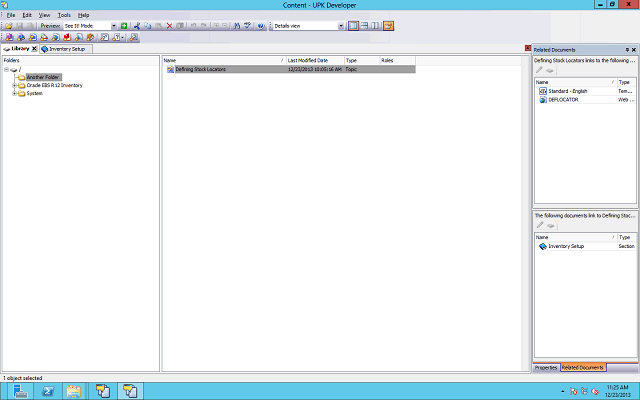Click the Copy toolbar icon
Viewport: 640px width, 400px height.
pyautogui.click(x=148, y=26)
